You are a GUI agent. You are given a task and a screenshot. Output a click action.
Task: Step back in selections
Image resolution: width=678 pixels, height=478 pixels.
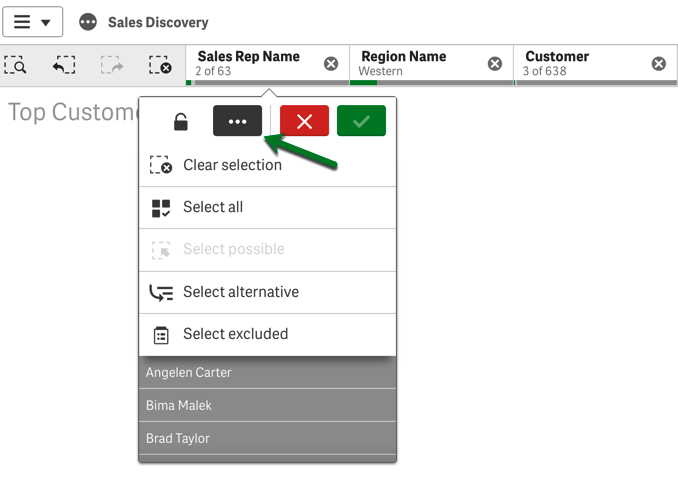tap(64, 65)
